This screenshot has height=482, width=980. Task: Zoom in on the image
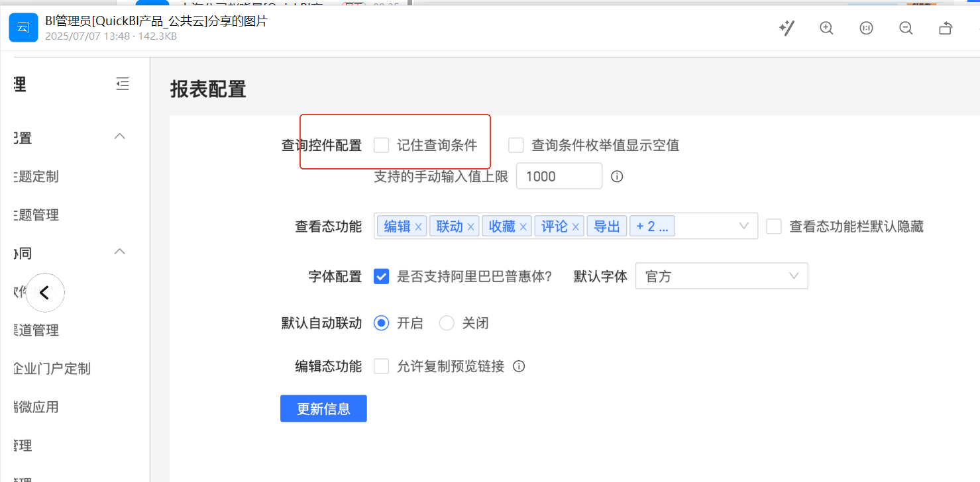pos(826,28)
